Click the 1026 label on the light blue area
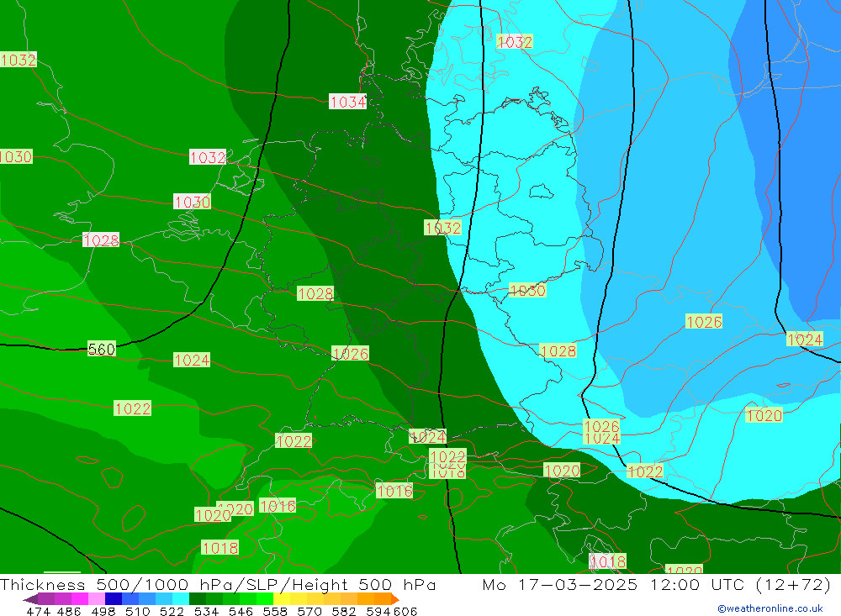 click(x=704, y=322)
